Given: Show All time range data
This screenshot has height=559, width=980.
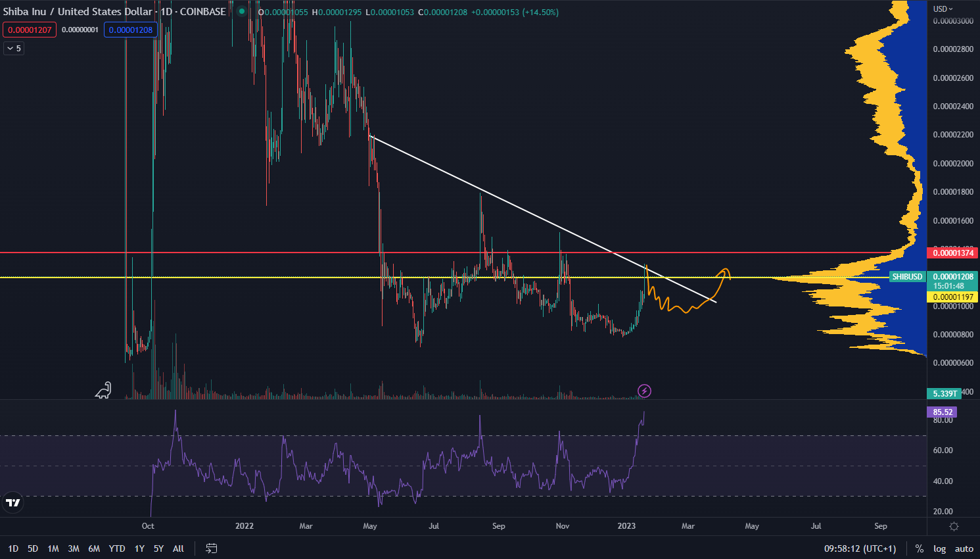Looking at the screenshot, I should click(178, 548).
